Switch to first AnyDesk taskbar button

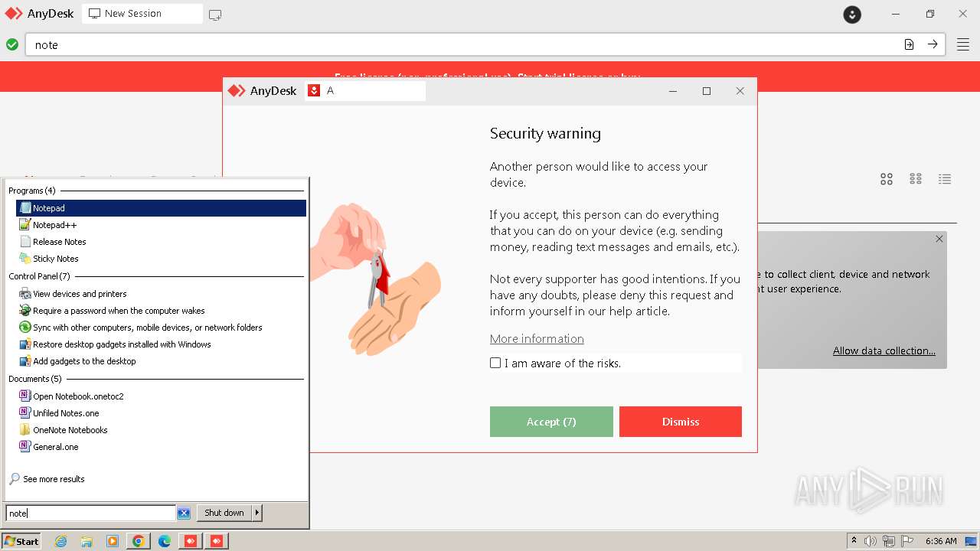coord(191,541)
